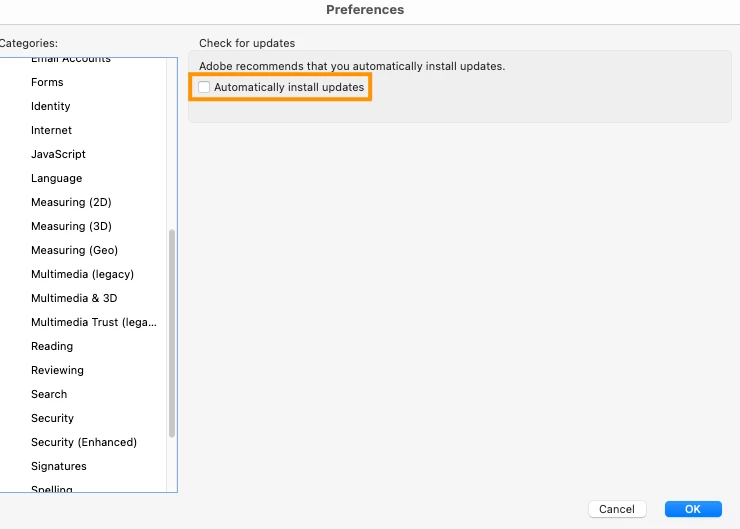
Task: Open Reviewing preferences
Action: click(x=57, y=370)
